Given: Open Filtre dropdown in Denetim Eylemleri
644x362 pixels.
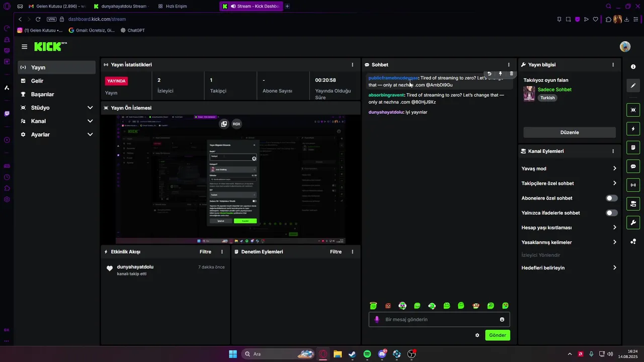Looking at the screenshot, I should [336, 252].
